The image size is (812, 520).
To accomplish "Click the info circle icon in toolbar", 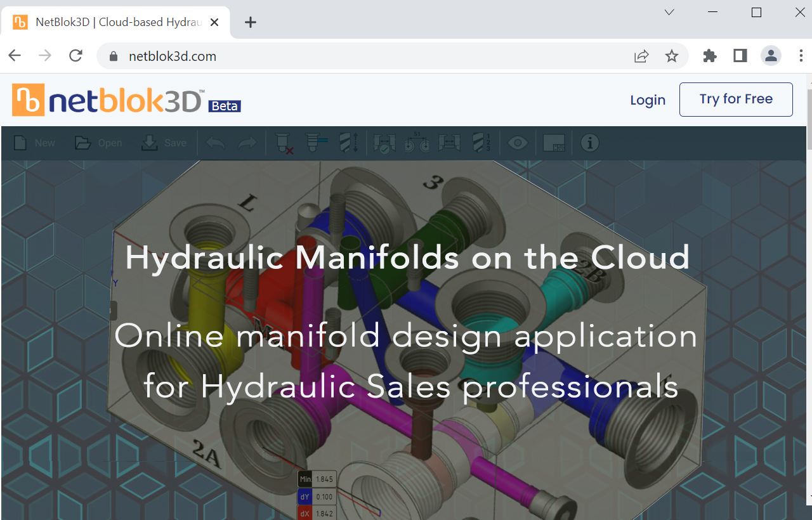I will click(590, 143).
